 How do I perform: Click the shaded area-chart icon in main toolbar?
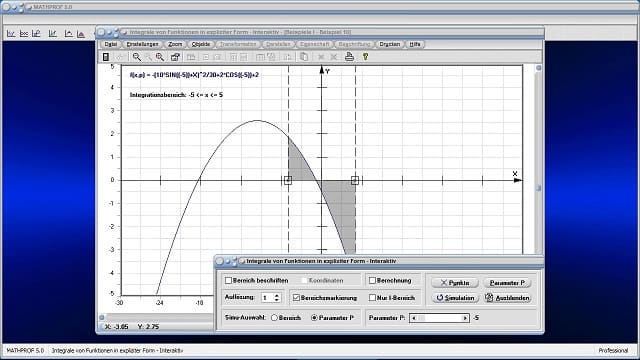point(81,34)
